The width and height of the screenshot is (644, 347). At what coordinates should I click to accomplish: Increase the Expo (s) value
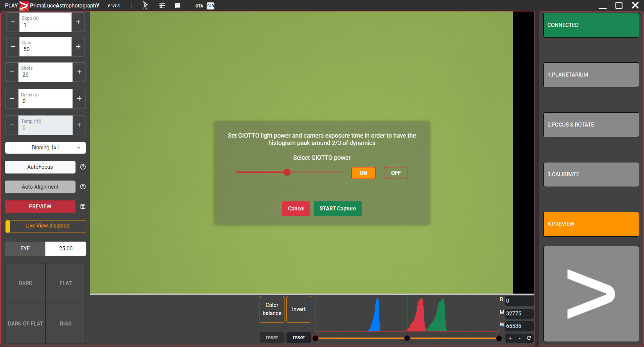[78, 22]
